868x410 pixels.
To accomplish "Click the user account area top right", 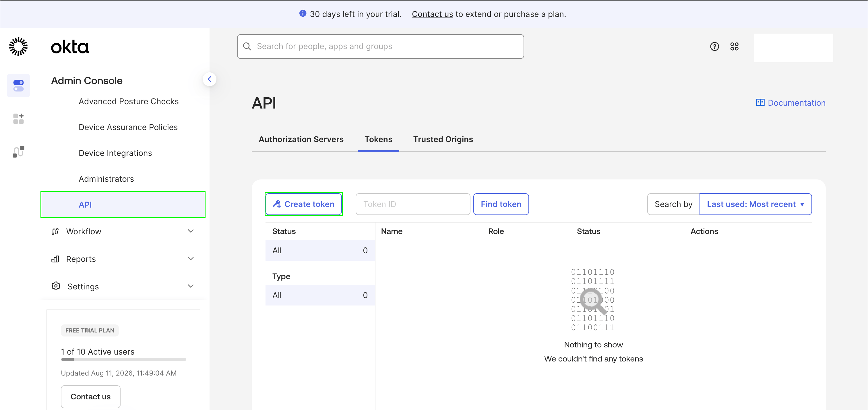I will point(794,48).
